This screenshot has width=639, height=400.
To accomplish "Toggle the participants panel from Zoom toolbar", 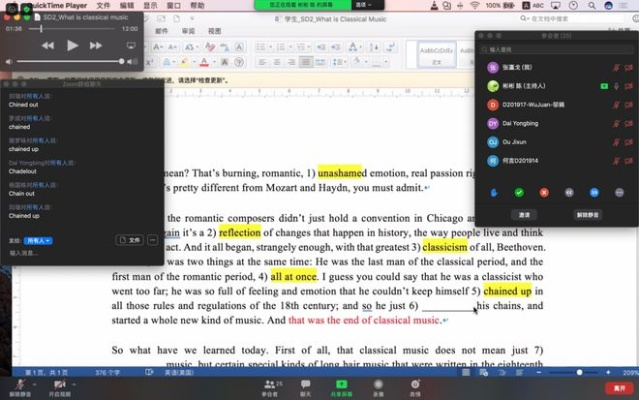I will point(269,385).
